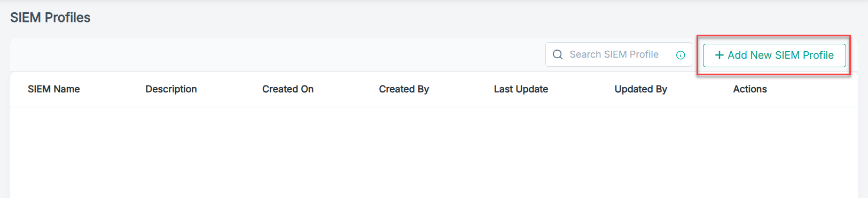
Task: Click blank header row space after Actions
Action: pos(812,89)
